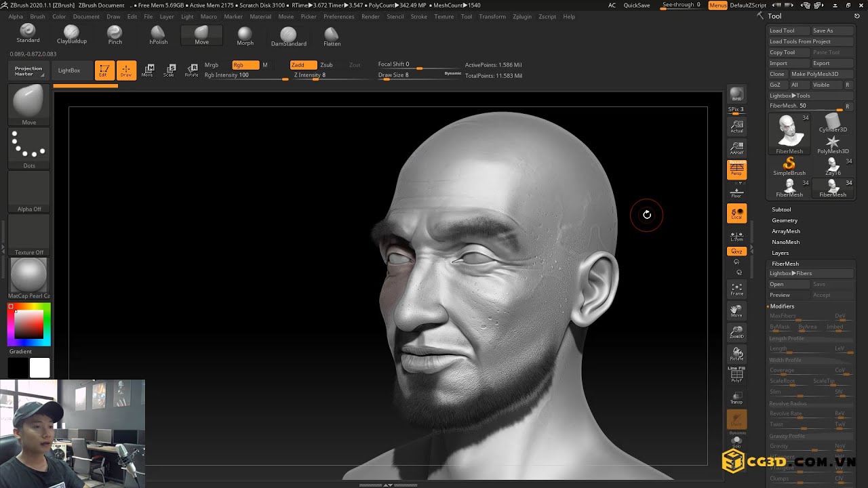
Task: Open Projection Master dropdown
Action: coord(28,70)
